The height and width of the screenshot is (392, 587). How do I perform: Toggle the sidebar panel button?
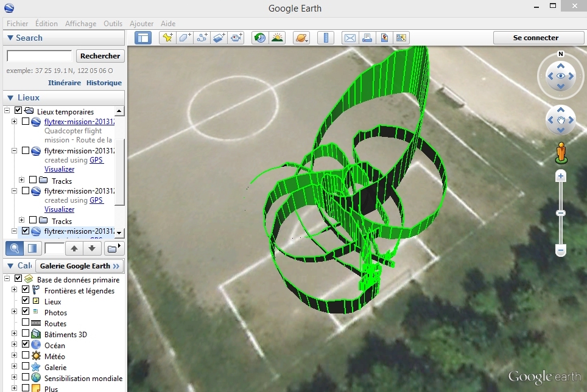tap(143, 38)
